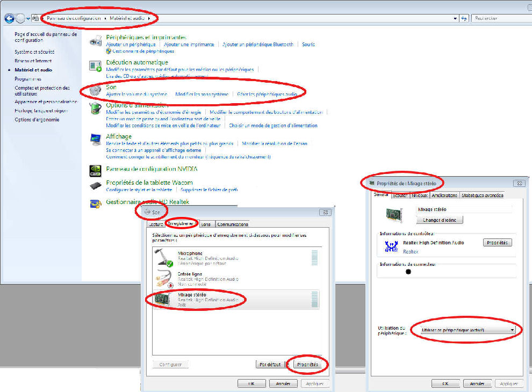
Task: Click Realtek link under controller information
Action: 411,252
